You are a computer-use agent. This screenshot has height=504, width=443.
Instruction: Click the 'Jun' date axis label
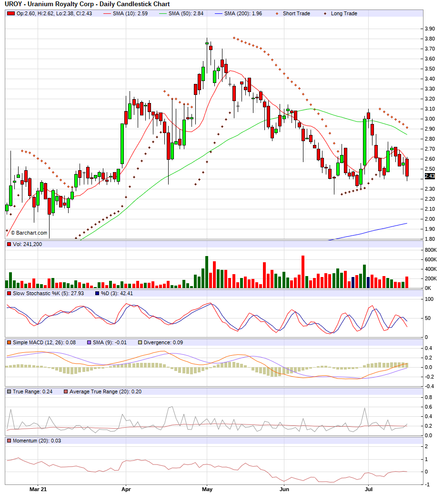(284, 490)
